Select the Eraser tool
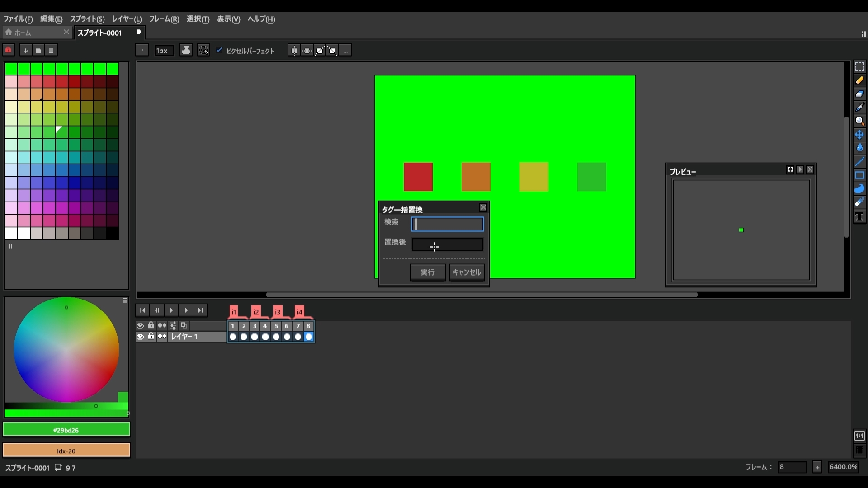The image size is (868, 488). 859,94
